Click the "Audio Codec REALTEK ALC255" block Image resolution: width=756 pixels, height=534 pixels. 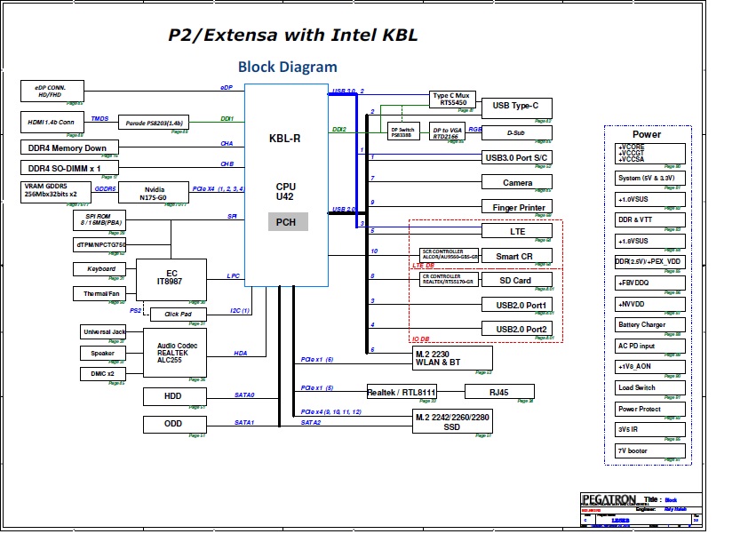[175, 353]
